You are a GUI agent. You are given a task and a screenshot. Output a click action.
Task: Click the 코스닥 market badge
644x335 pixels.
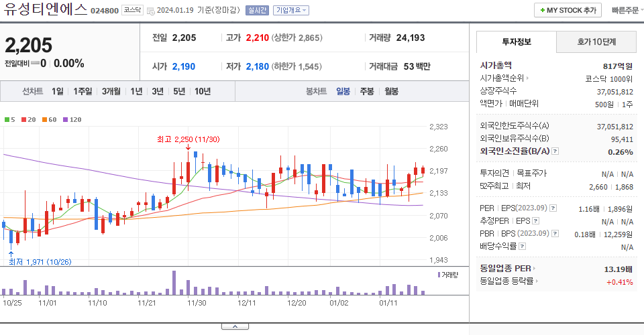(x=132, y=10)
